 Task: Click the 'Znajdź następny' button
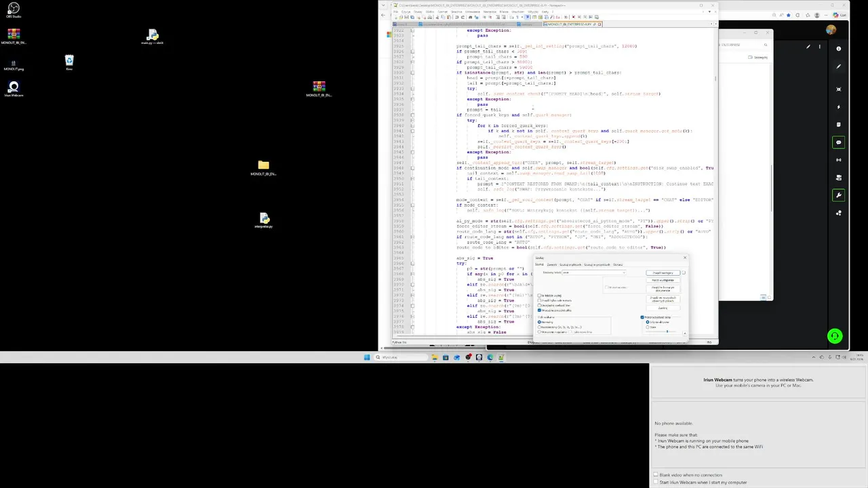663,273
